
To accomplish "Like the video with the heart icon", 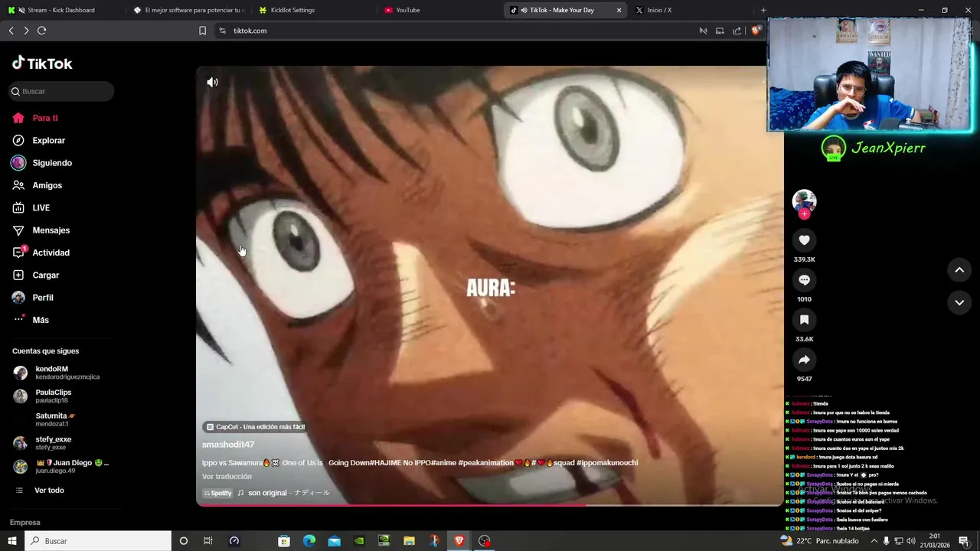I will pos(804,240).
